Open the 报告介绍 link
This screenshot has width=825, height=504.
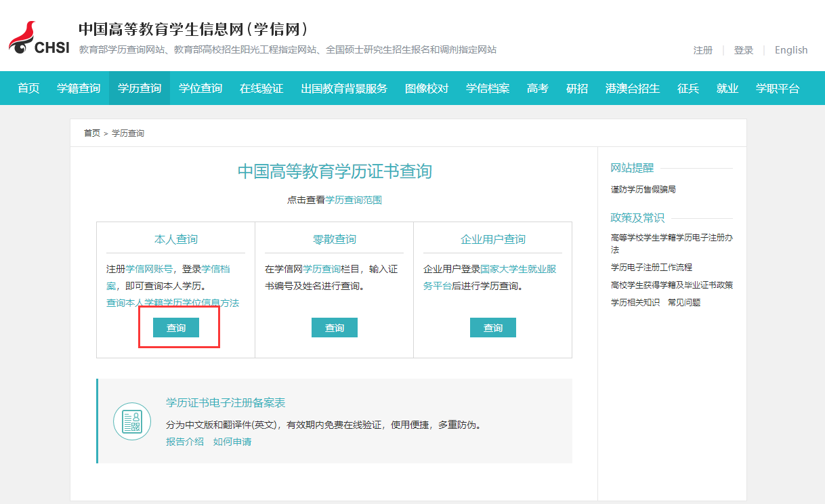[185, 442]
